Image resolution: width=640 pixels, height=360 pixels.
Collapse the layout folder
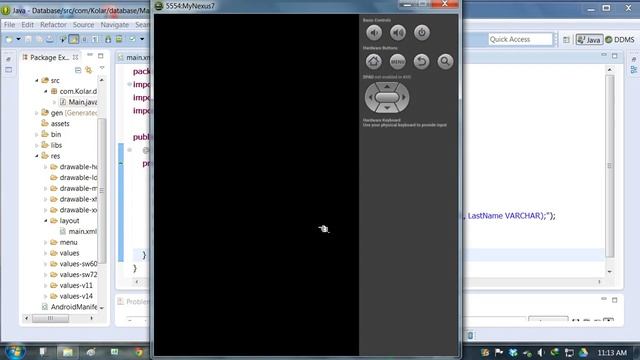(46, 221)
